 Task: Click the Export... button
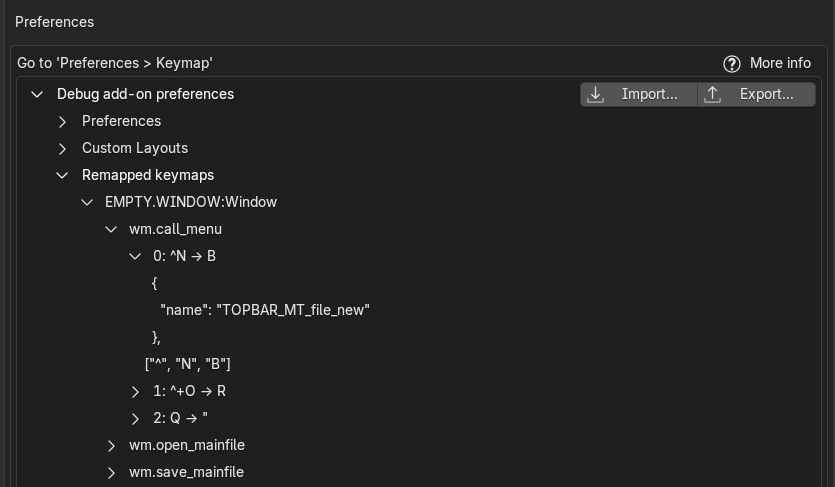(x=756, y=94)
